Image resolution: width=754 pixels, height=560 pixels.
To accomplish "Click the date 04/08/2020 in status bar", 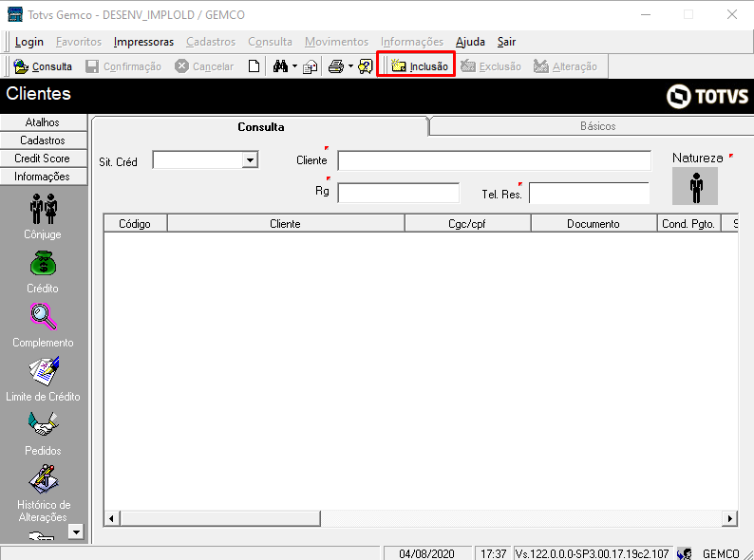I will tap(426, 553).
